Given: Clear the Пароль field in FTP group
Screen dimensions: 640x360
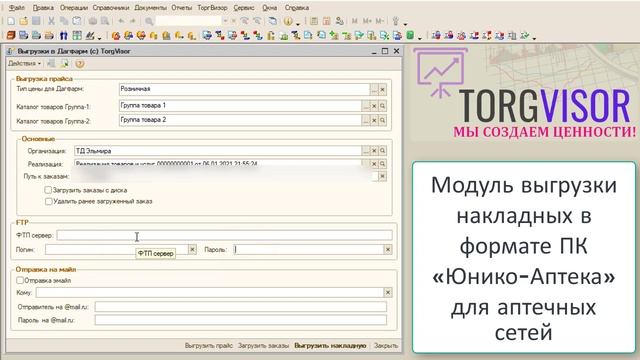Looking at the screenshot, I should click(x=388, y=249).
